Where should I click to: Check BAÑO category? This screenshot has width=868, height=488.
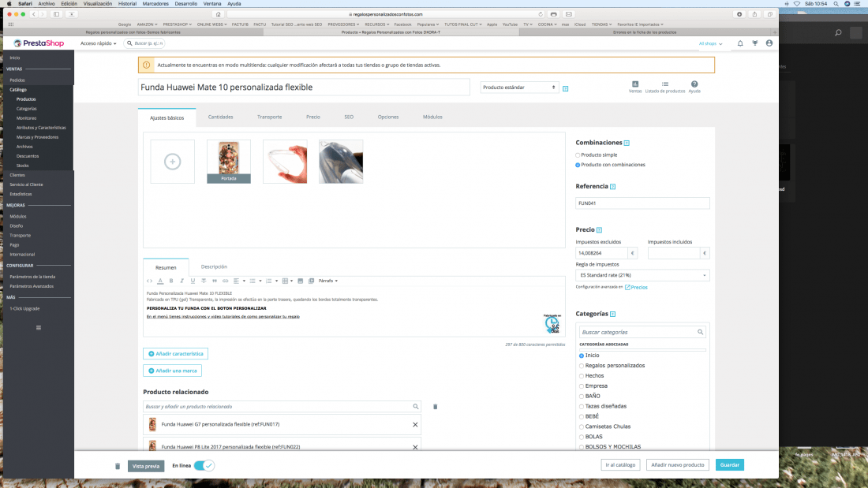[582, 396]
